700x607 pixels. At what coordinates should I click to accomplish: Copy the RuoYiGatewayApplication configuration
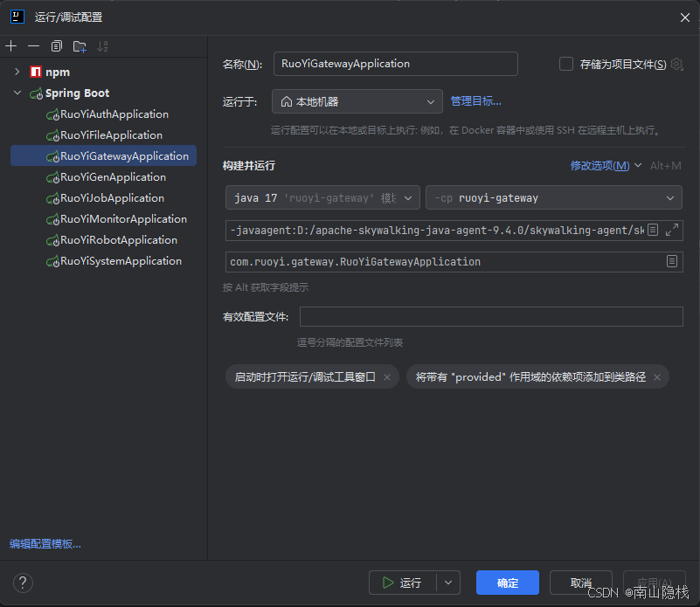(x=56, y=45)
